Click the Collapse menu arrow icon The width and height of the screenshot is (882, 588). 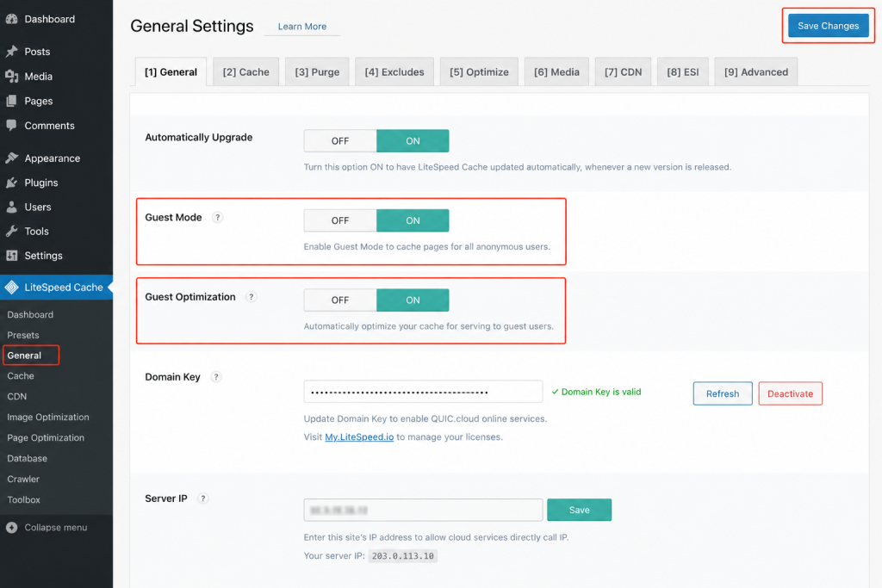pyautogui.click(x=11, y=527)
